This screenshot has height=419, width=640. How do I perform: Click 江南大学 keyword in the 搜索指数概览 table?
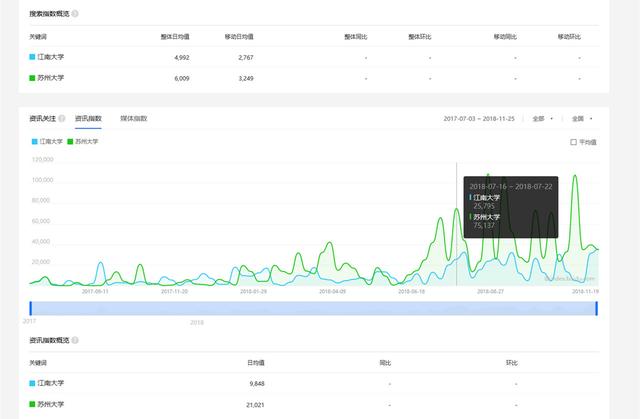click(51, 57)
